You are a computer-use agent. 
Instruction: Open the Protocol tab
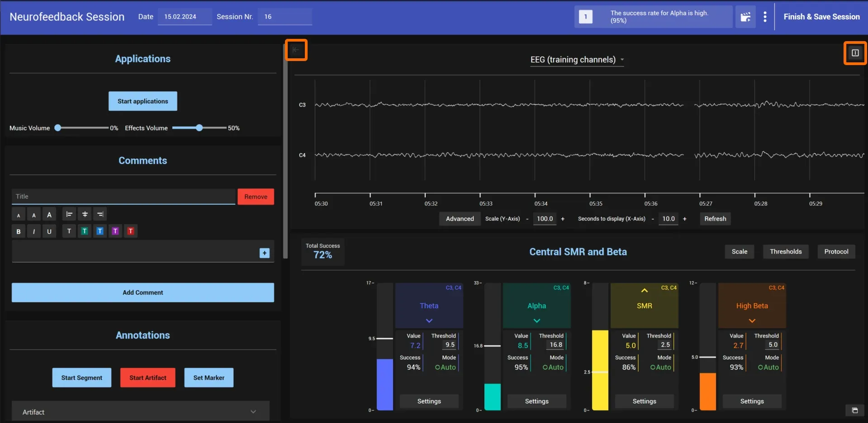pyautogui.click(x=836, y=252)
